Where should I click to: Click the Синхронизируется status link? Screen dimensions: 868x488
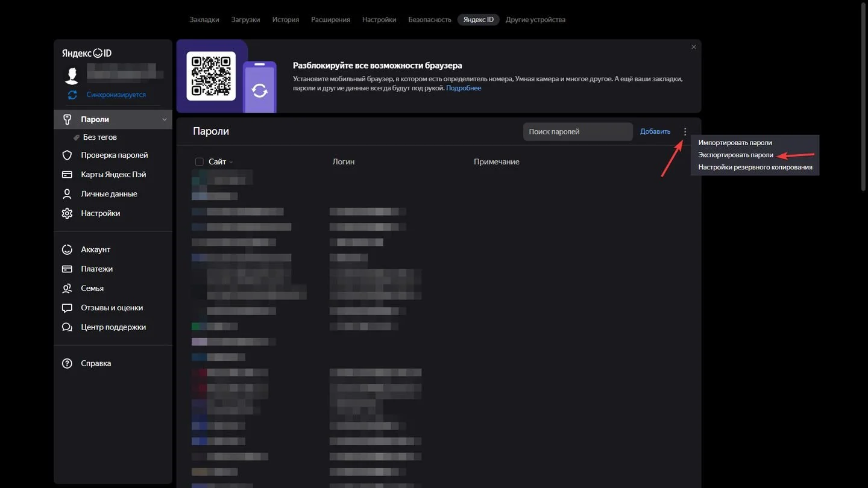point(116,95)
